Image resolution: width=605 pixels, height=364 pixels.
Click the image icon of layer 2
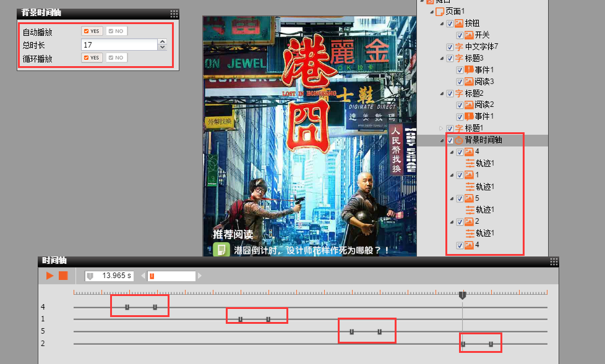[x=469, y=222]
